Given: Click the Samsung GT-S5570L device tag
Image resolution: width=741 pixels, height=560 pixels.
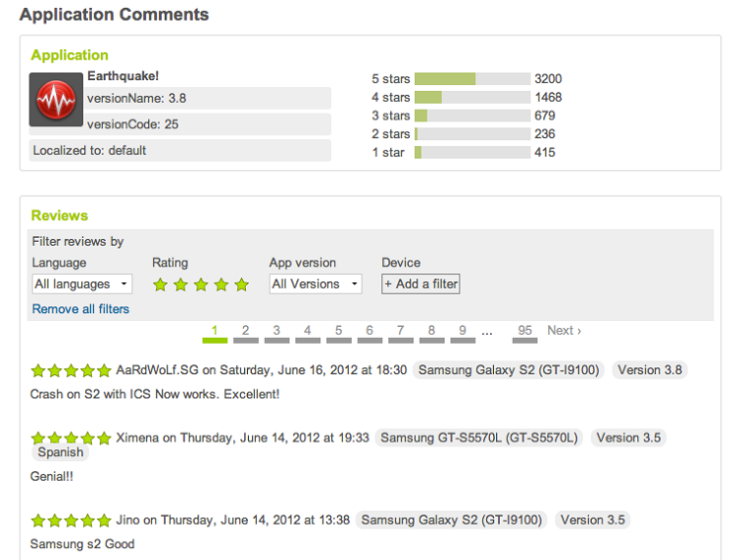Looking at the screenshot, I should tap(479, 438).
